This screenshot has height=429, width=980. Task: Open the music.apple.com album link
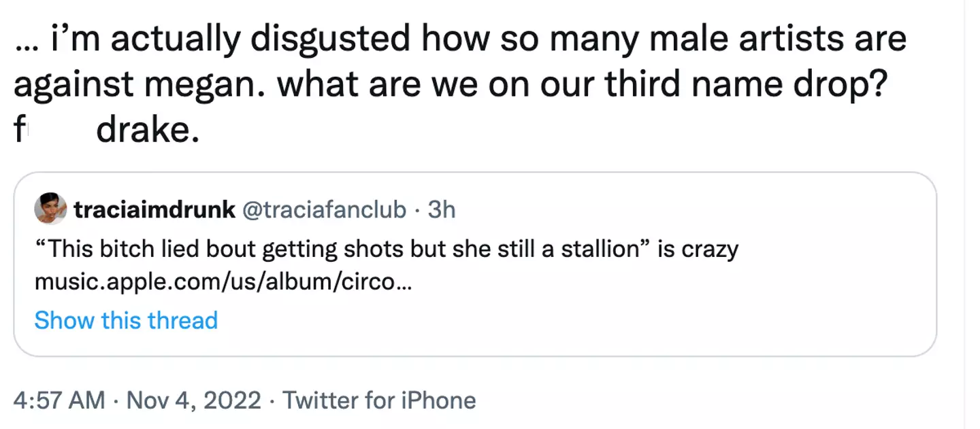[x=223, y=282]
